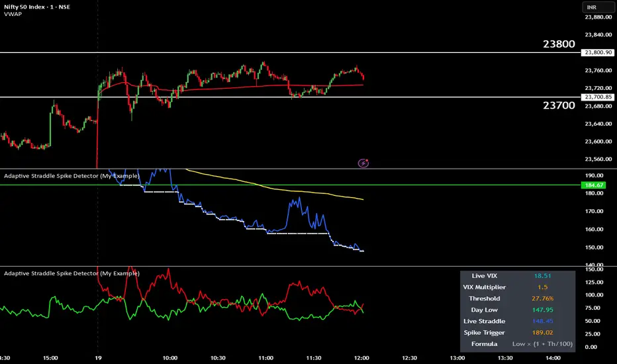Click the 23800 level text annotation
617x364 pixels.
click(559, 44)
